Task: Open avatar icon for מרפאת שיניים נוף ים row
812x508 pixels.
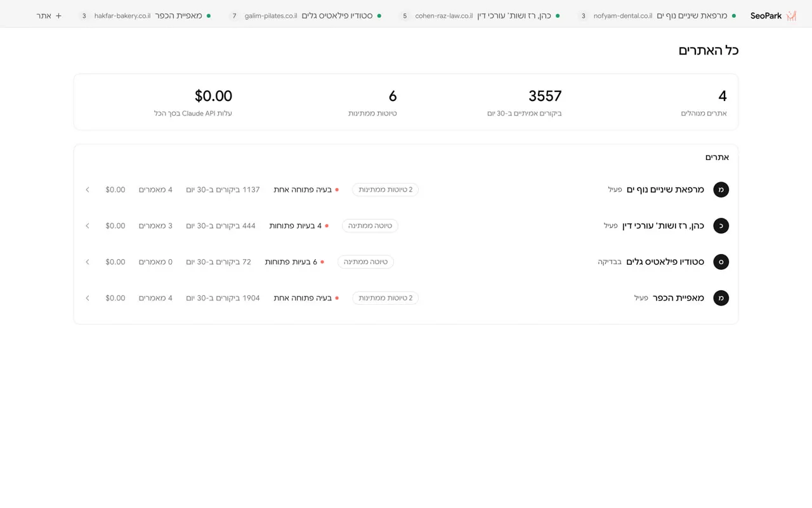Action: point(721,189)
